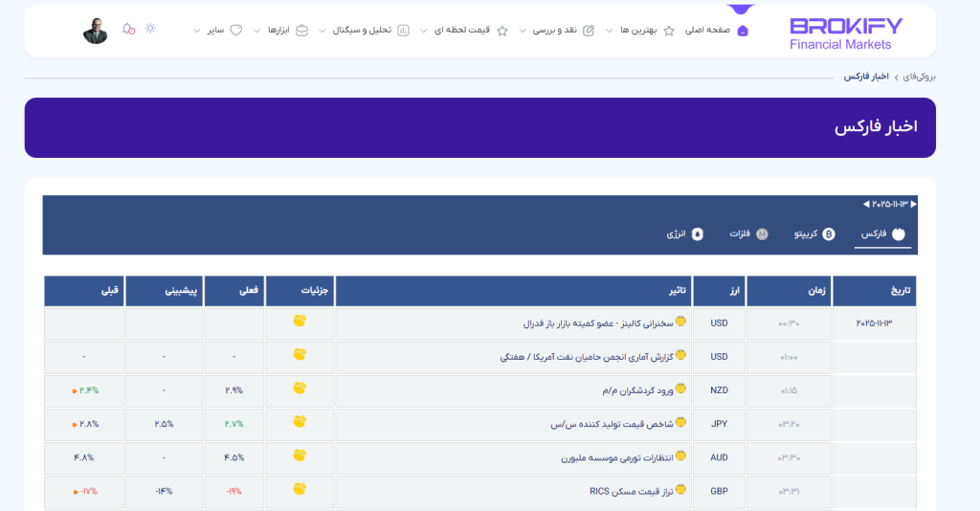Go to بروکی‌فای breadcrumb link
The width and height of the screenshot is (980, 511).
920,77
